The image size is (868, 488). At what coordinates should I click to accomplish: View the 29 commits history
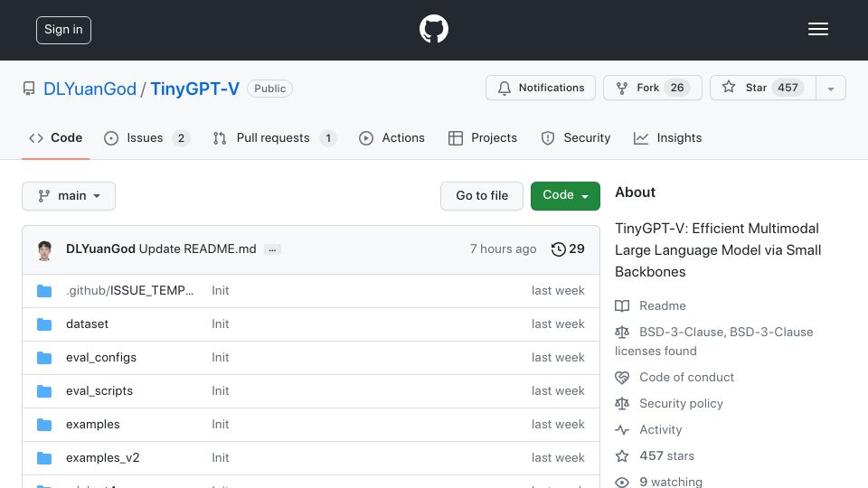[568, 249]
